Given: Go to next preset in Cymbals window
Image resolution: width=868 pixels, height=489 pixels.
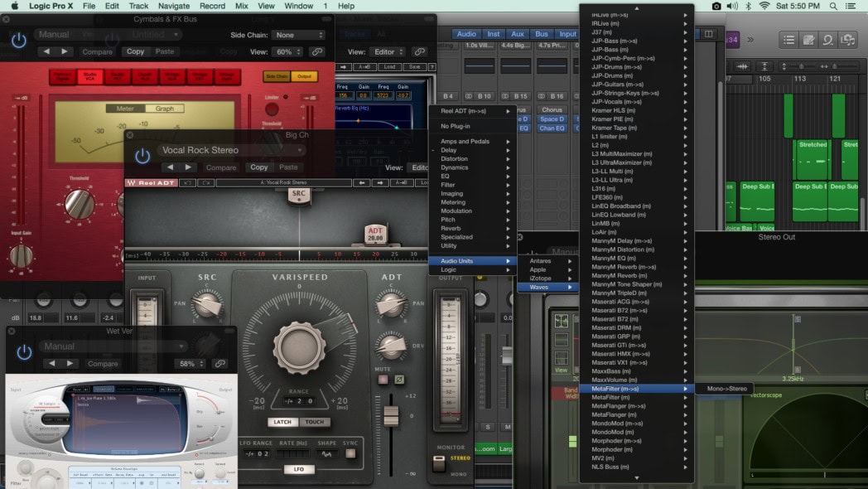Looking at the screenshot, I should (x=65, y=51).
